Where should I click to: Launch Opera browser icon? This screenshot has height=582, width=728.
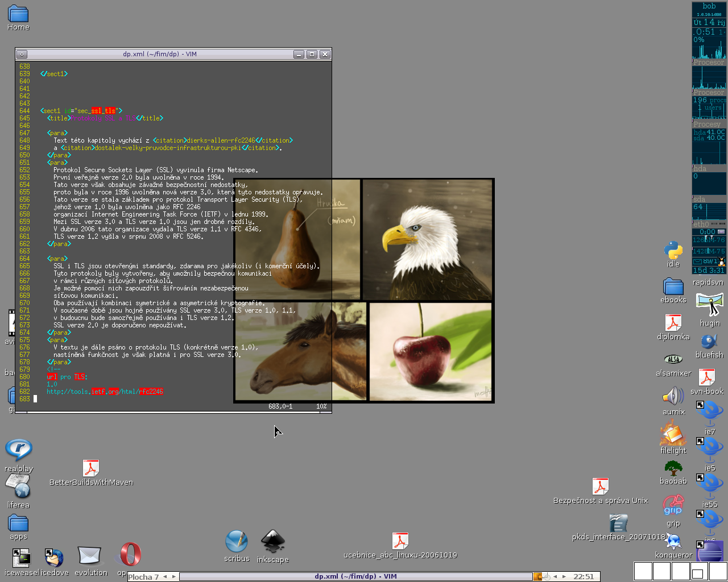point(130,555)
